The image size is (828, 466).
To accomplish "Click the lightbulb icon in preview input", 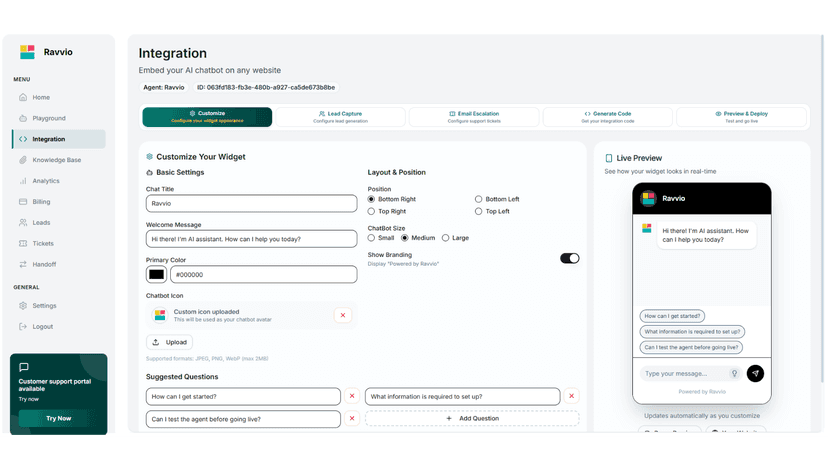I will pos(734,374).
